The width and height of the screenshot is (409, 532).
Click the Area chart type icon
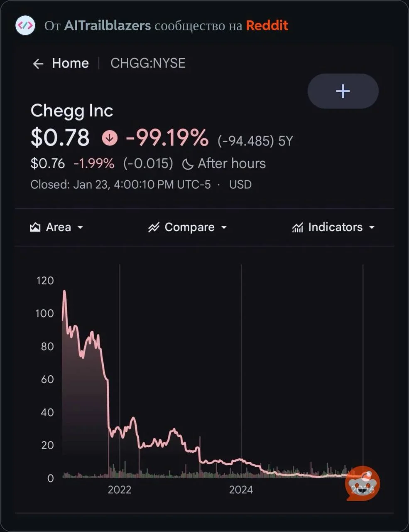coord(35,227)
